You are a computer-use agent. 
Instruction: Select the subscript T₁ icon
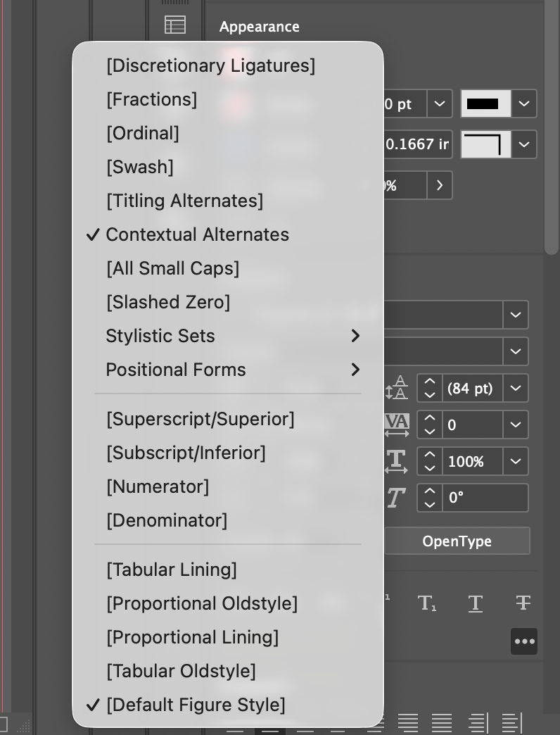pos(428,603)
